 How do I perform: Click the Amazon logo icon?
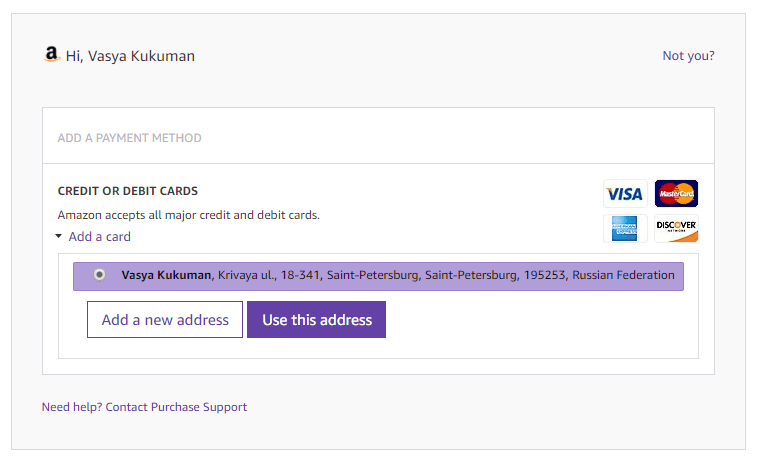coord(52,55)
